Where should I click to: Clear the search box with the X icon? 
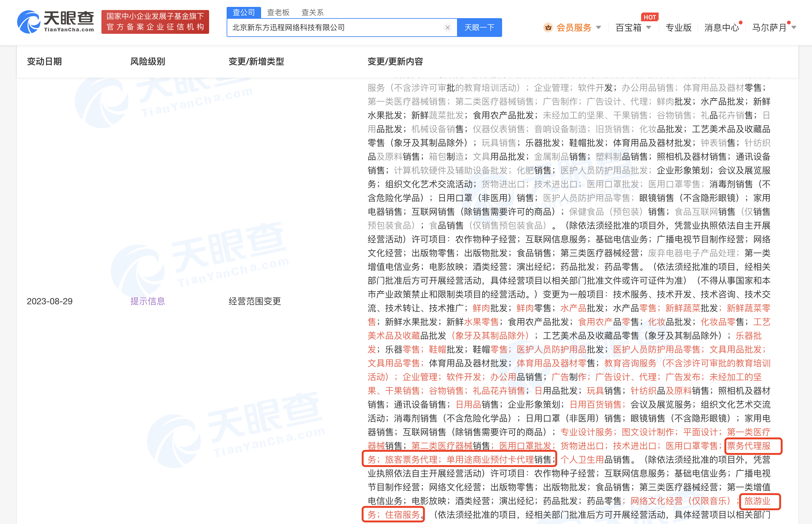click(447, 28)
